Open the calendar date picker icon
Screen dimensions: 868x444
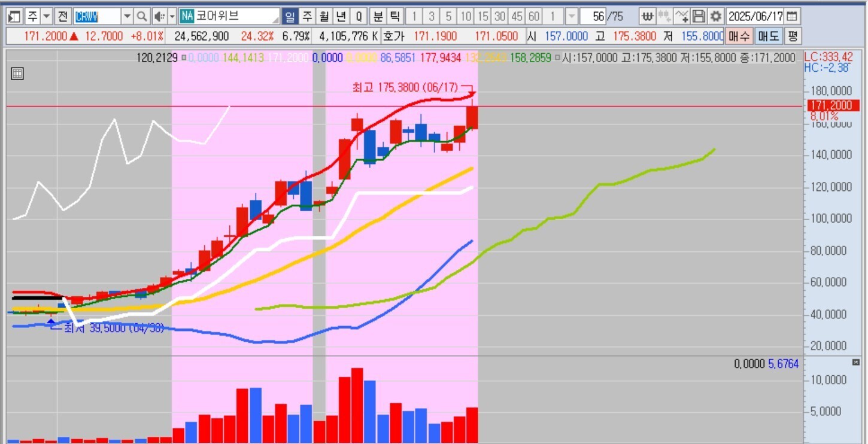pos(792,16)
